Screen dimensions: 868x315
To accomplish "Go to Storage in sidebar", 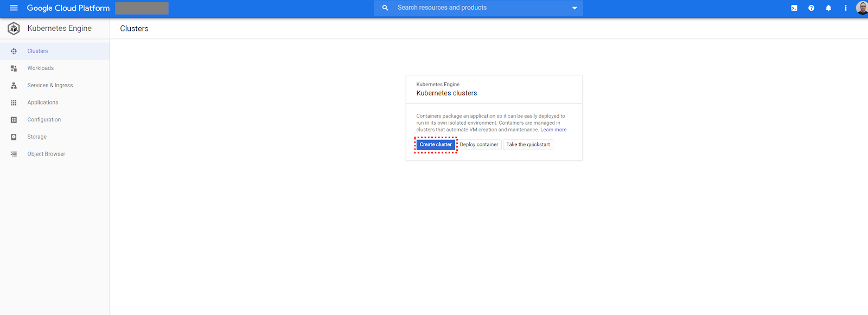I will click(x=54, y=137).
